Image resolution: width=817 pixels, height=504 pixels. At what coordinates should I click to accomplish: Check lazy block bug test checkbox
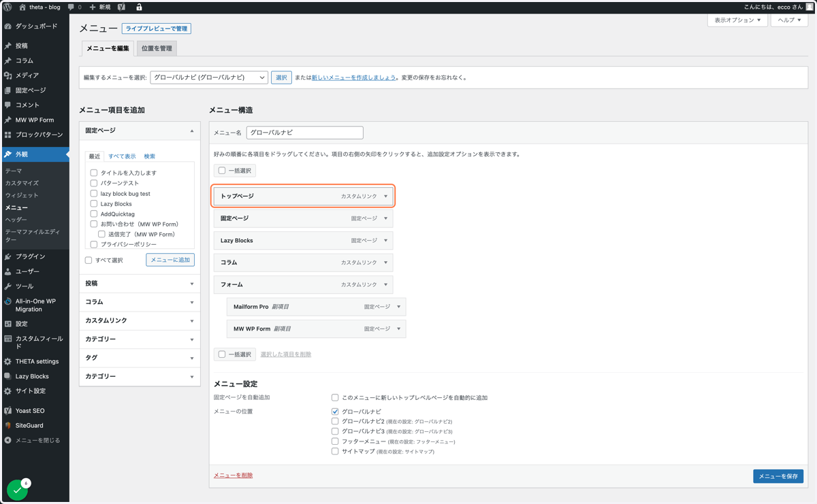pos(94,193)
